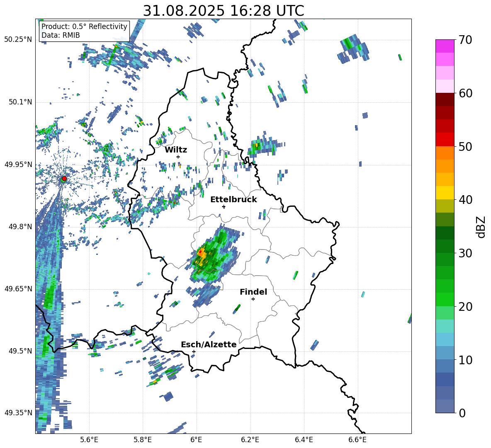Viewport: 491px width, 448px height.
Task: Click the 50.25°N latitude tick label
Action: 18,40
